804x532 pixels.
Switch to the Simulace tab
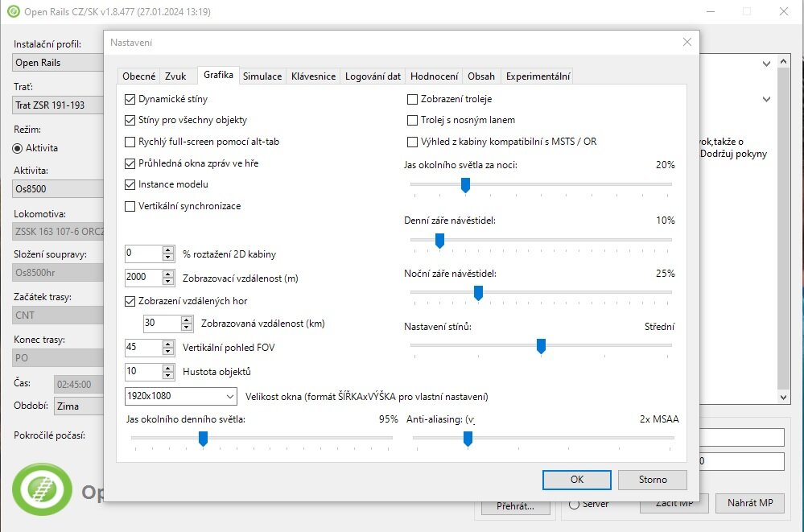[x=262, y=76]
